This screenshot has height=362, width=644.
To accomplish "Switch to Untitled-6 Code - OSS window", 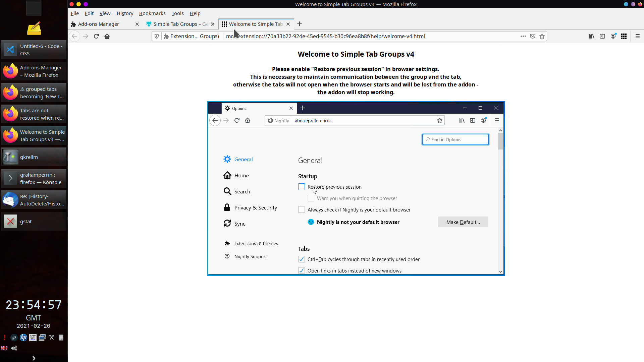I will [x=34, y=50].
